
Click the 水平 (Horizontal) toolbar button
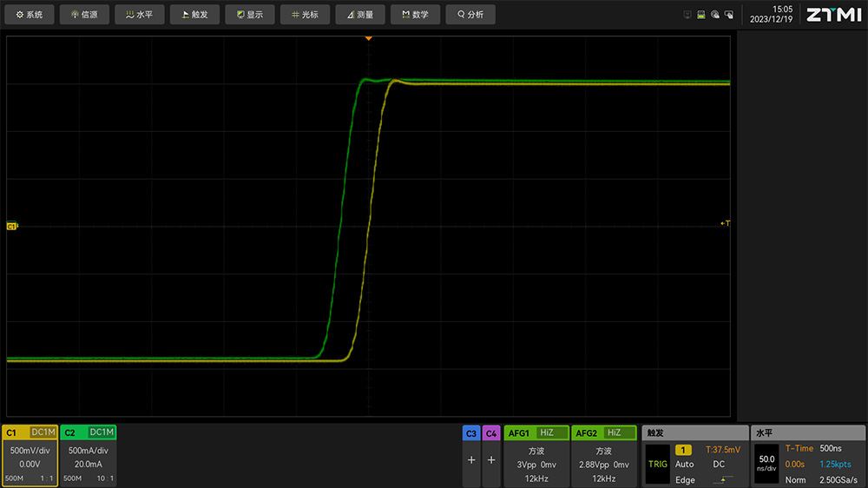[x=140, y=15]
